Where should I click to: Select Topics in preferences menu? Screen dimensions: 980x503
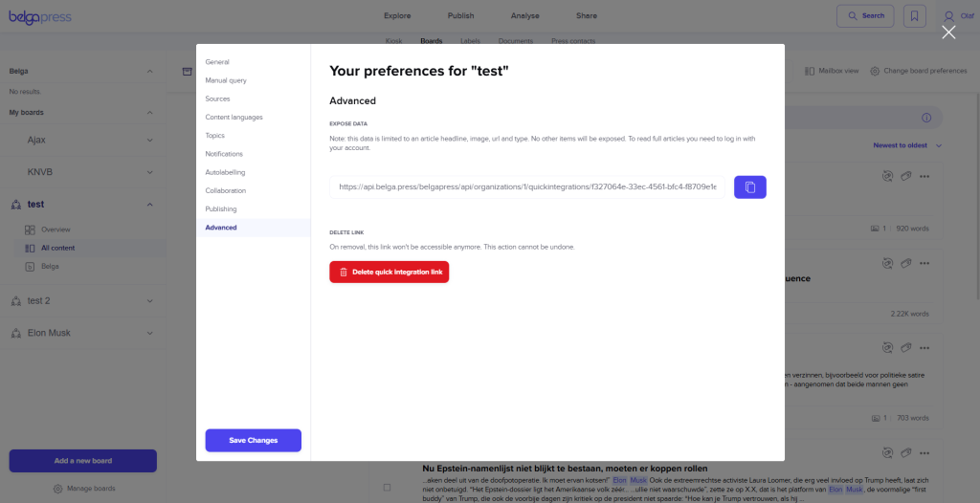[214, 136]
